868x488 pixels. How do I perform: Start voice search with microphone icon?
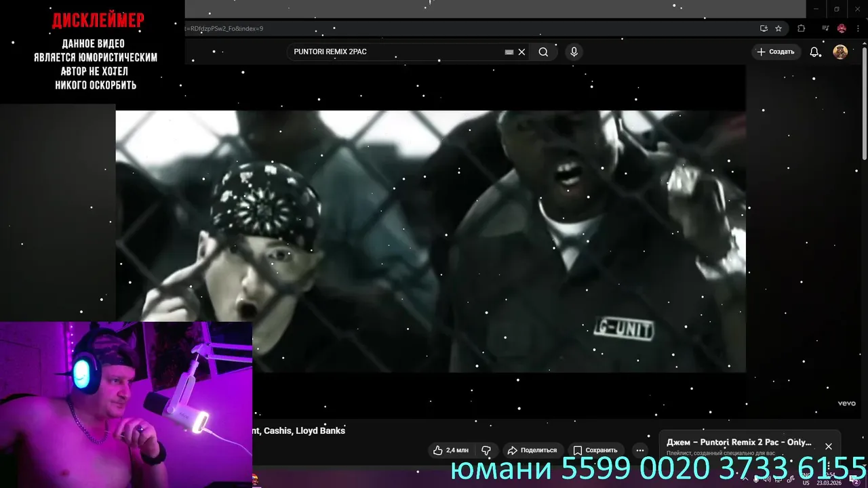[x=574, y=52]
